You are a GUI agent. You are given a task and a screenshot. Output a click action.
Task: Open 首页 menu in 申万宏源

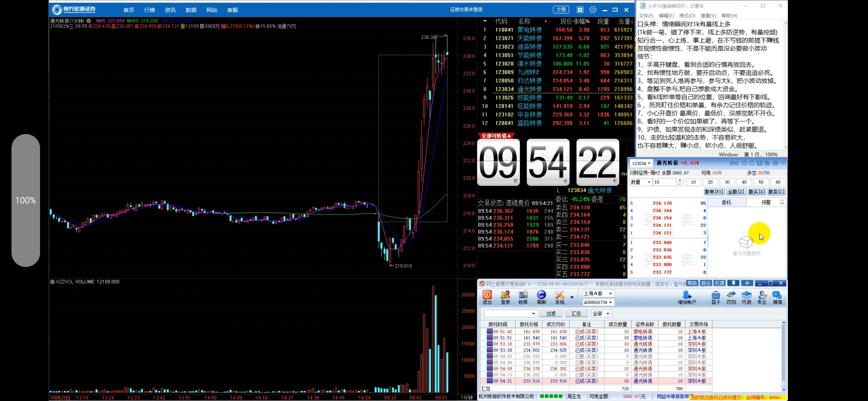coord(129,10)
